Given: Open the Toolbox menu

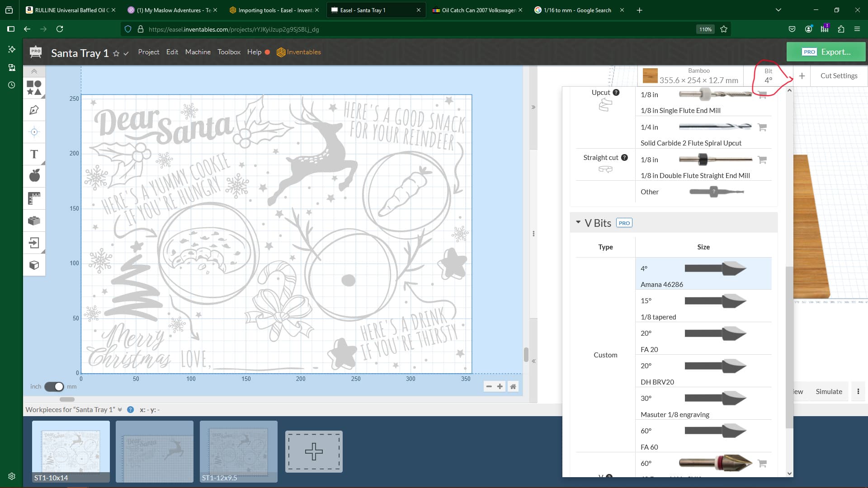Looking at the screenshot, I should pos(229,52).
